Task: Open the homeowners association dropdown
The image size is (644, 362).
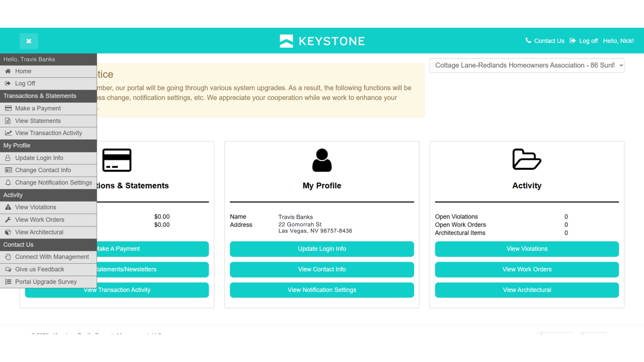Action: pyautogui.click(x=527, y=65)
